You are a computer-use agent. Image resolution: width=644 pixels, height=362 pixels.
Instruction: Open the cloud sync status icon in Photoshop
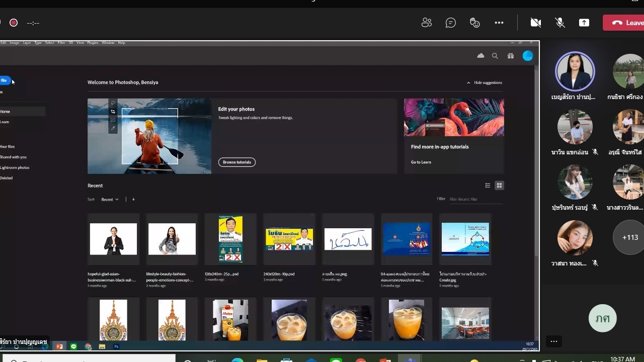[480, 56]
